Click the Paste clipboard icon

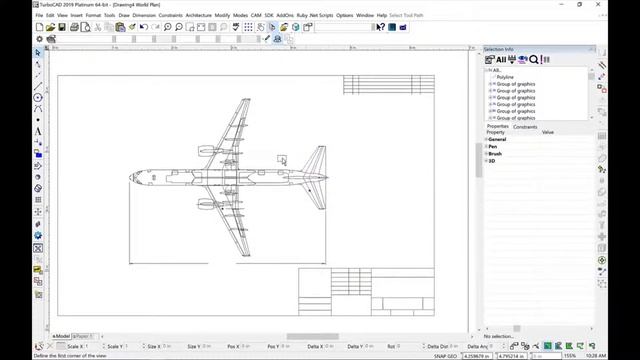pos(120,27)
